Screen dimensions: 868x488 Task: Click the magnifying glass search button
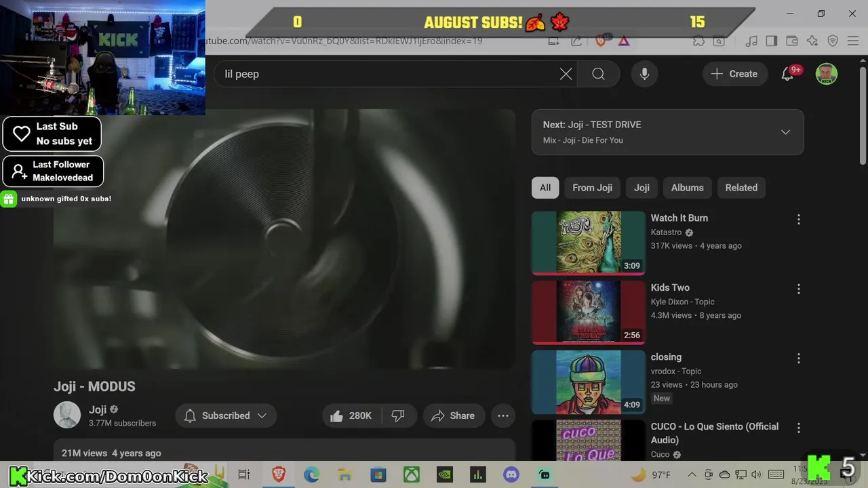coord(598,74)
